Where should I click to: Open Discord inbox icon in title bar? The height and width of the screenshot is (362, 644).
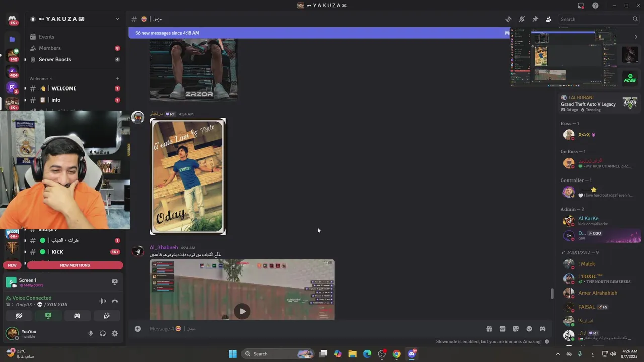point(581,6)
